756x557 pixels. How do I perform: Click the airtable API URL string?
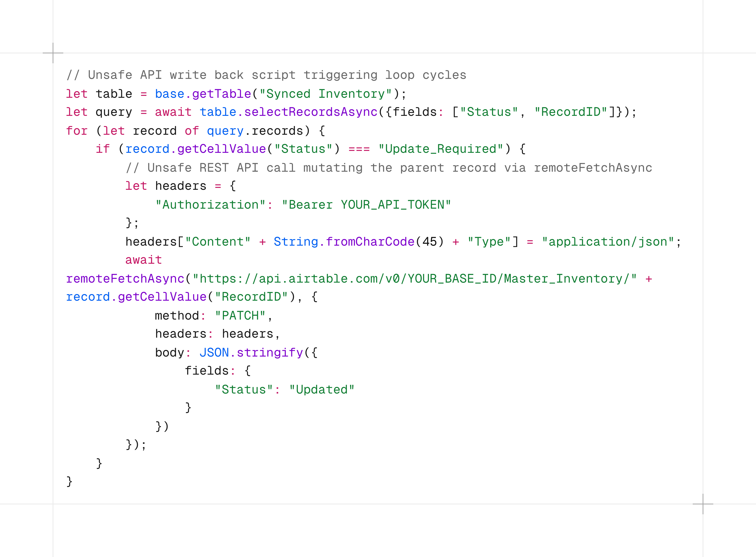(414, 279)
